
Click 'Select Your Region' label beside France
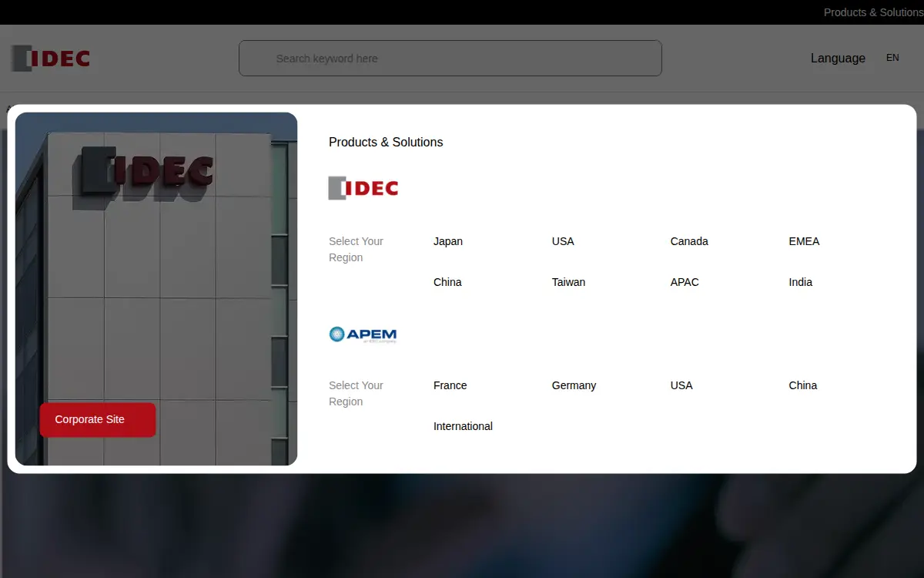pos(356,393)
